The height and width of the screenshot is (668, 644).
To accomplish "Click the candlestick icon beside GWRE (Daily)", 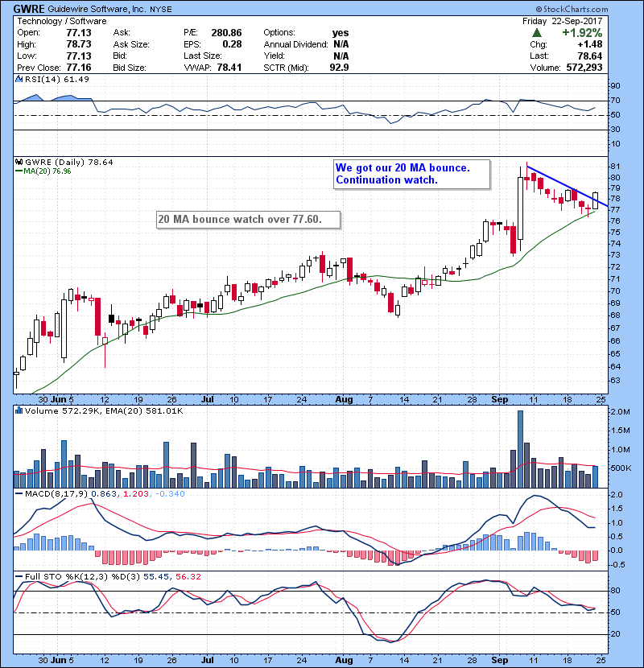I will [19, 162].
